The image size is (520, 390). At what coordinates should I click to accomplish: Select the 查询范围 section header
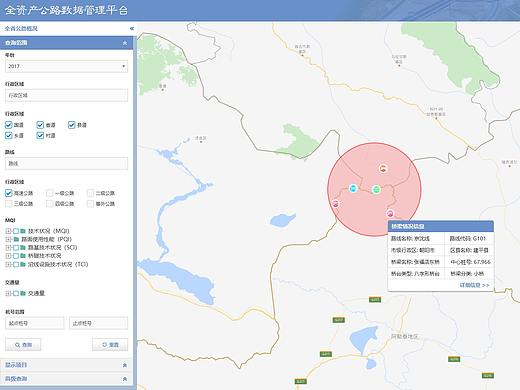click(x=66, y=43)
